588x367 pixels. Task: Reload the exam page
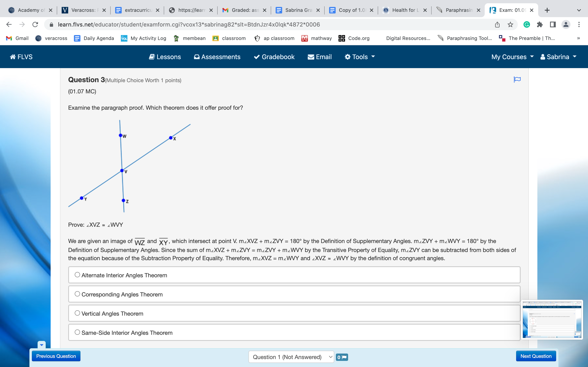click(35, 24)
